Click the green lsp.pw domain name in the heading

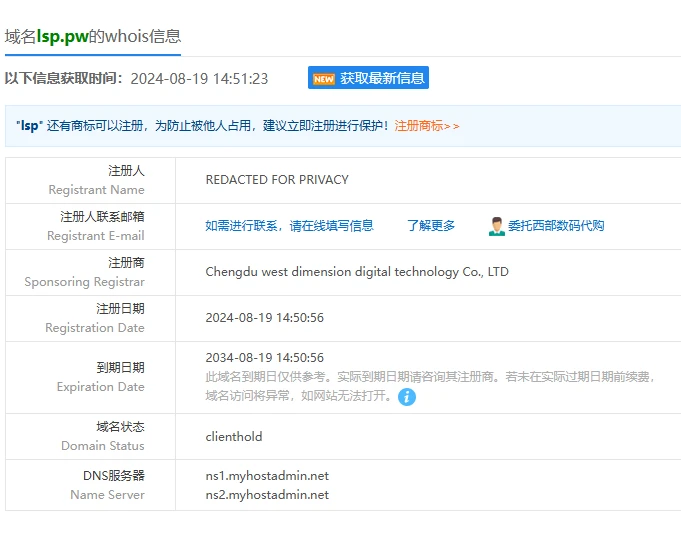63,36
